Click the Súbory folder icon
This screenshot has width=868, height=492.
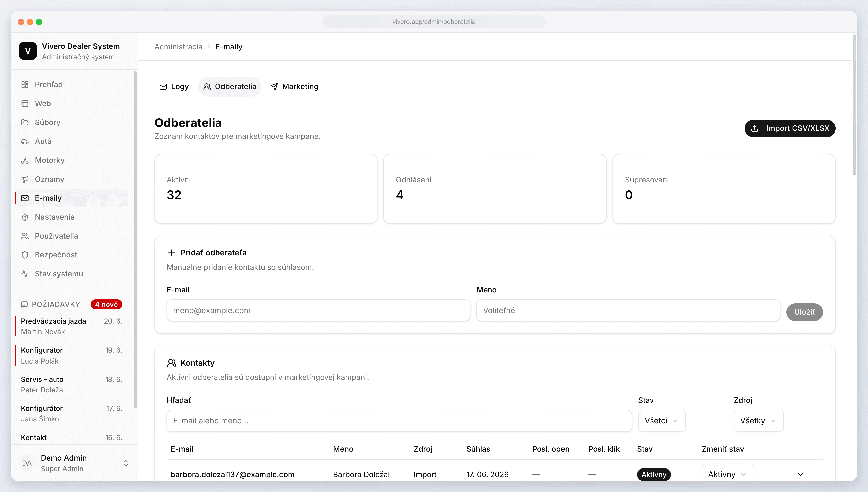(25, 122)
